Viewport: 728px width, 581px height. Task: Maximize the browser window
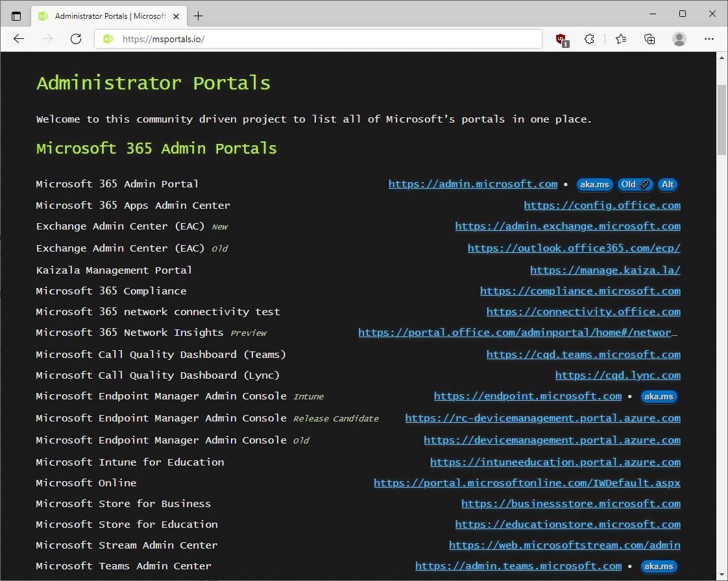682,14
